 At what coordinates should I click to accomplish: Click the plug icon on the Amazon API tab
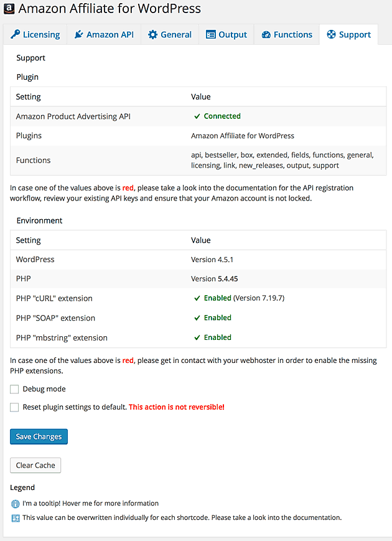coord(79,34)
